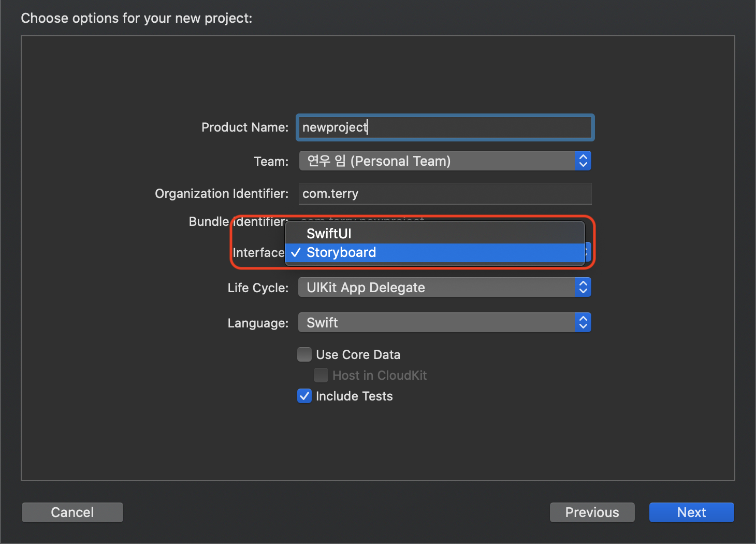Choose SwiftUI from the Interface menu
Image resolution: width=756 pixels, height=544 pixels.
[x=435, y=234]
